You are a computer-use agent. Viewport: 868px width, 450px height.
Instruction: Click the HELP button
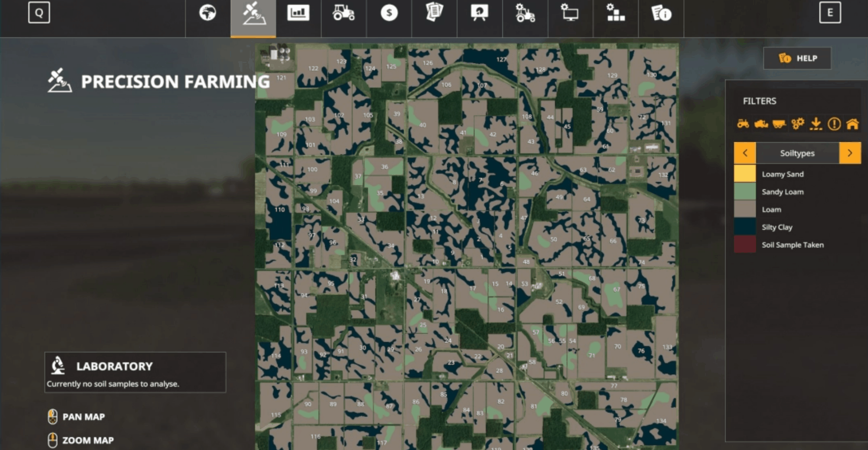[797, 59]
